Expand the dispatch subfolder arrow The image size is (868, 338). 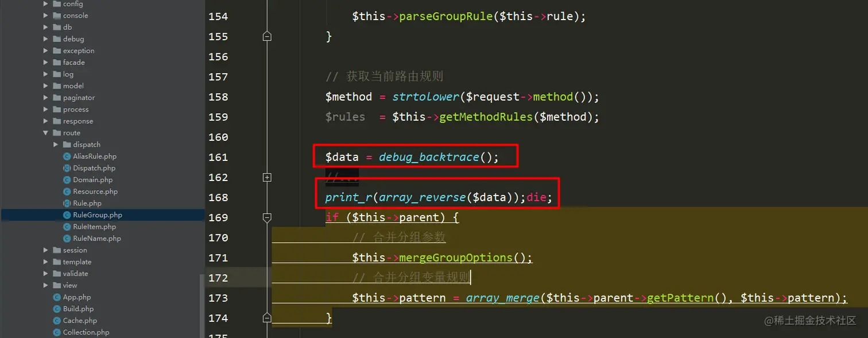click(x=56, y=144)
